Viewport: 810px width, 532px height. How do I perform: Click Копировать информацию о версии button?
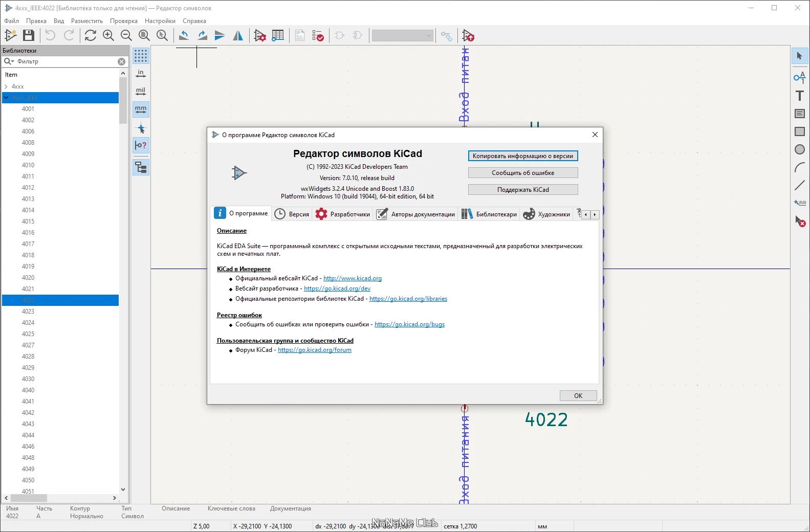(x=523, y=156)
